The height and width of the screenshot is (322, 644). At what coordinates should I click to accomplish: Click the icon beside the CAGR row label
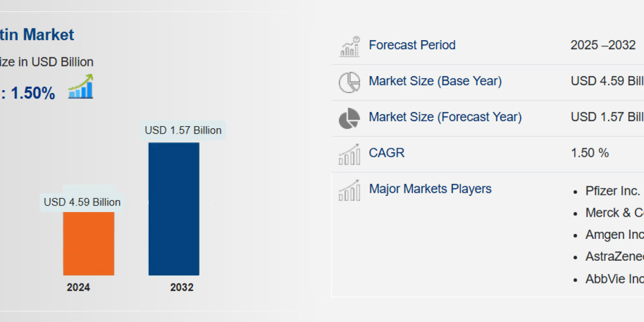point(349,155)
